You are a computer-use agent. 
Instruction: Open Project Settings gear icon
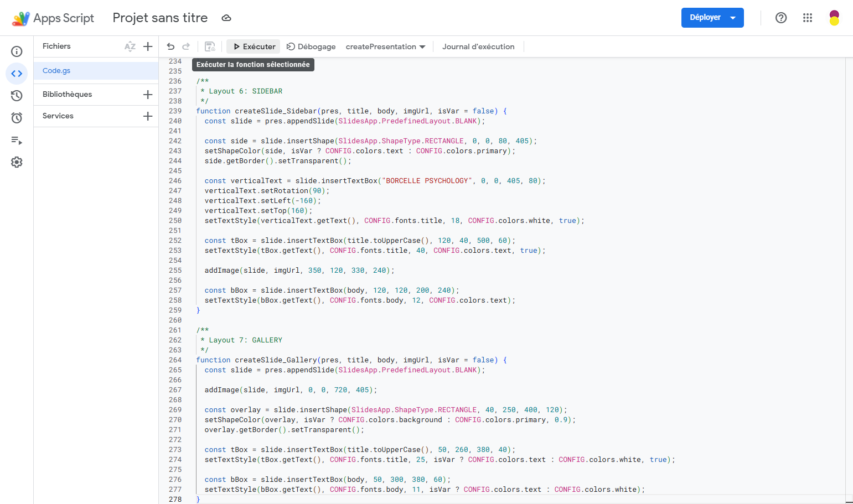coord(17,162)
